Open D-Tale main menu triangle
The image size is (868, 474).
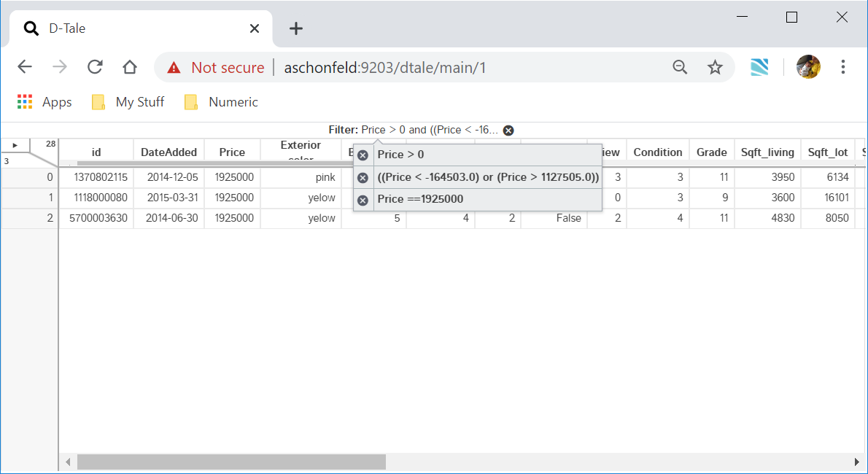(15, 145)
